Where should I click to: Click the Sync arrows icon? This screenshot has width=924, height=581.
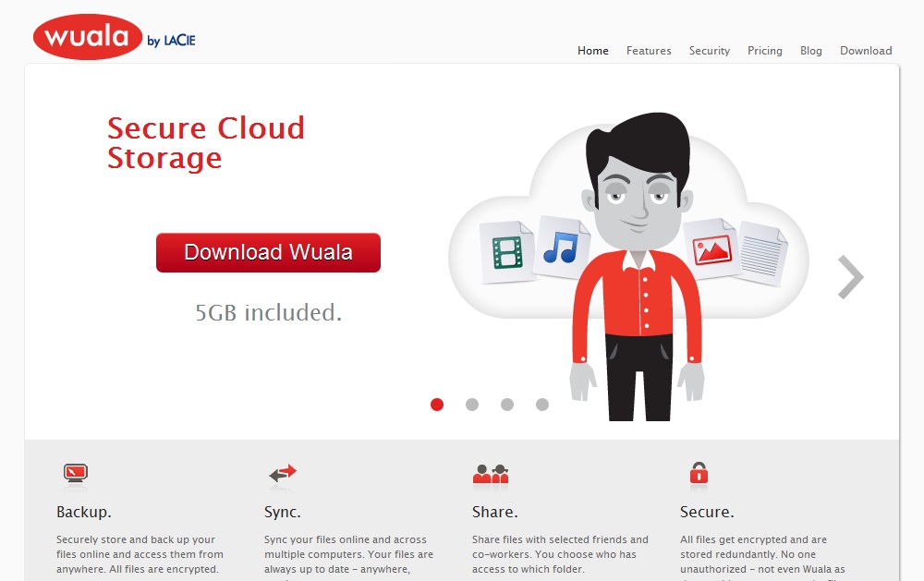coord(283,473)
